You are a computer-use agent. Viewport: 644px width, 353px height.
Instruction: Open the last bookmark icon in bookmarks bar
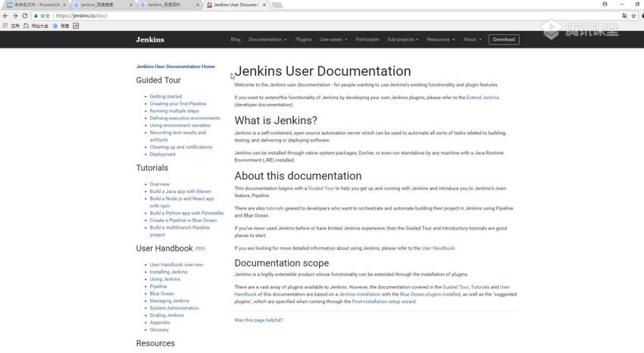pyautogui.click(x=76, y=26)
